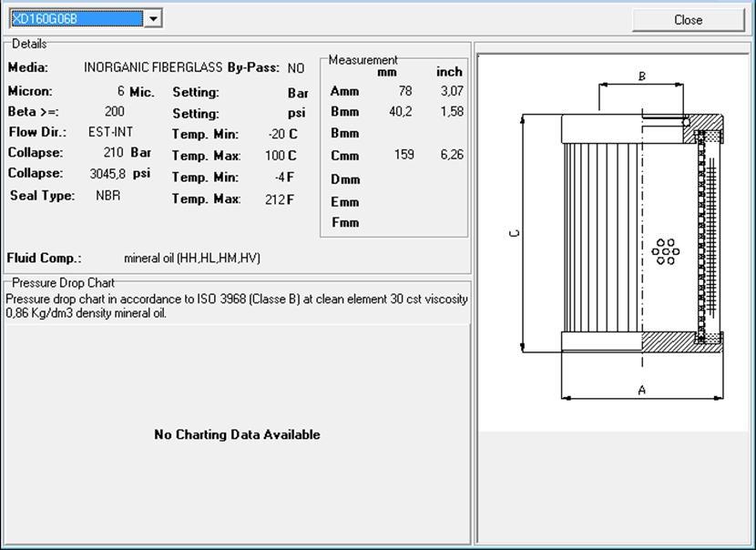Click the collapse value 3045,8 psi
The width and height of the screenshot is (756, 550).
tap(107, 173)
